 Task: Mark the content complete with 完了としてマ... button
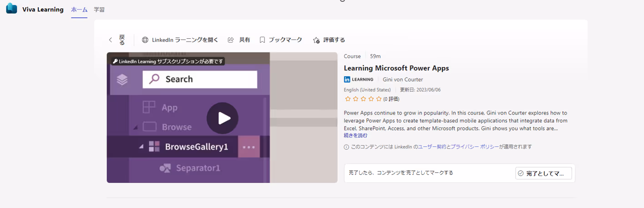click(x=543, y=173)
